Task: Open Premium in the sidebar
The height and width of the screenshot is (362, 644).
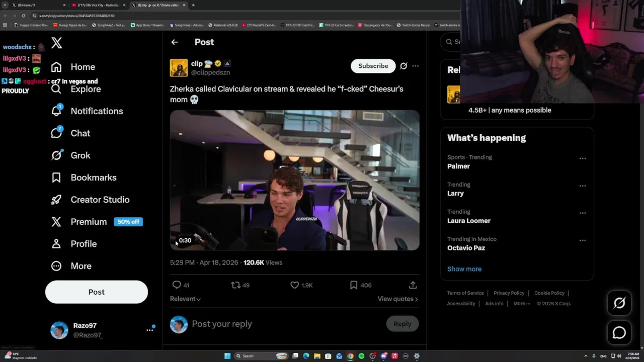Action: pos(97,222)
